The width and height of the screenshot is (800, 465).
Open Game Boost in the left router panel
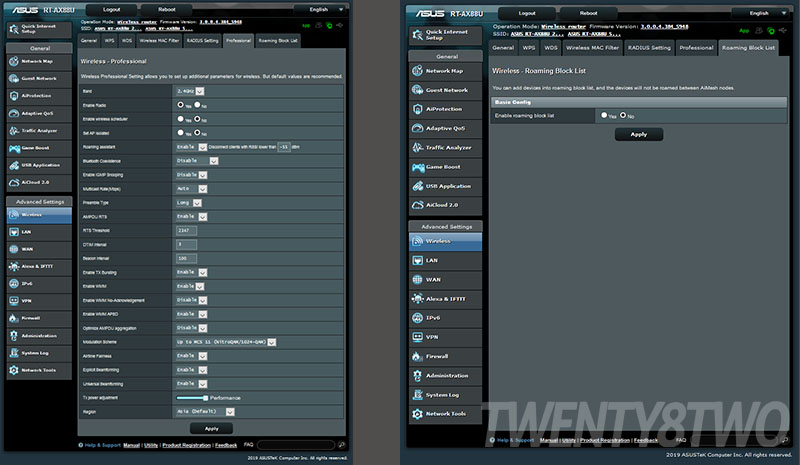pos(39,148)
